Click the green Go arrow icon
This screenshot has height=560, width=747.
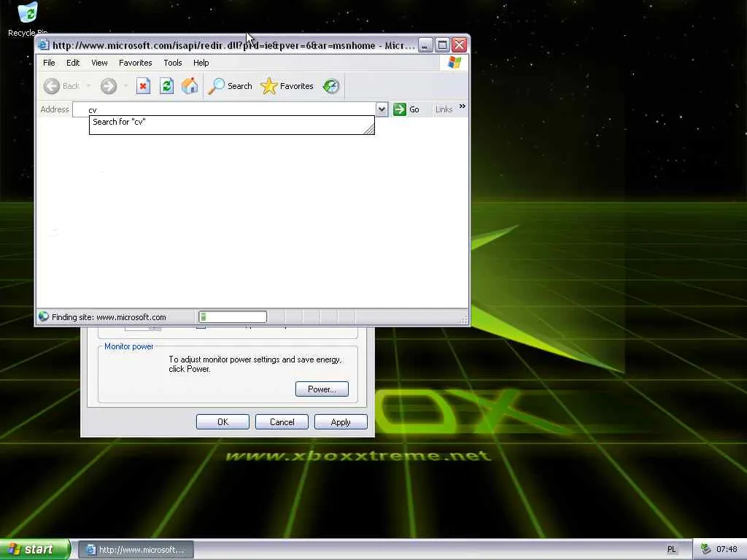point(400,109)
